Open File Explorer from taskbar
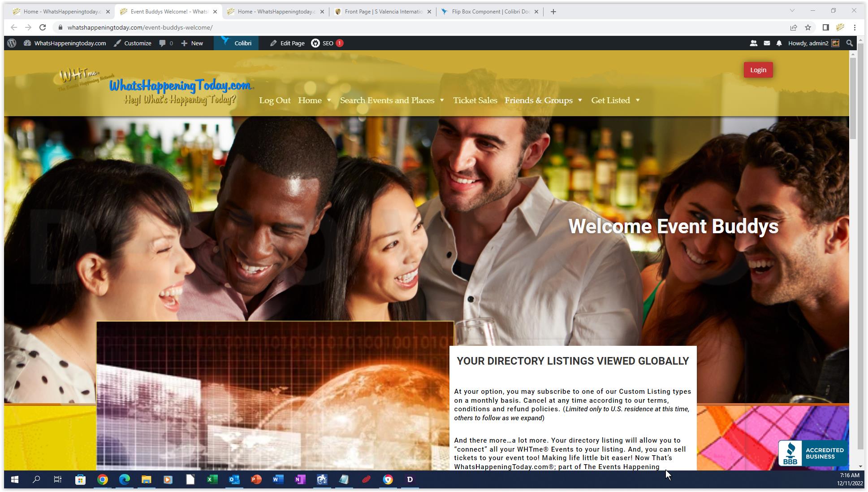This screenshot has width=868, height=492. pos(146,479)
